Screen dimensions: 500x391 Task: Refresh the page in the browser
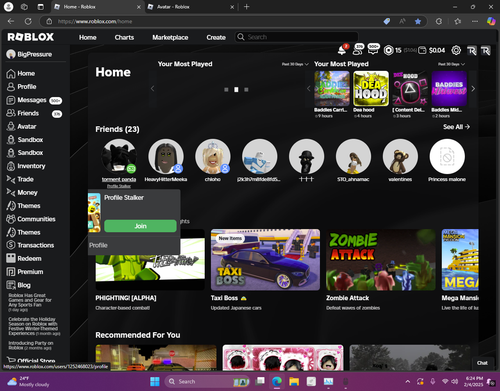pyautogui.click(x=28, y=21)
